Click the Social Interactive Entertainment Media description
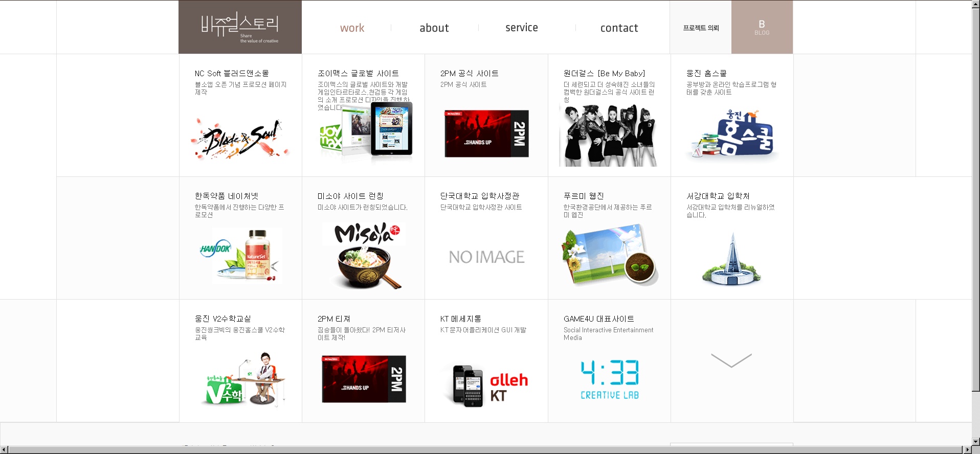This screenshot has width=980, height=454. (608, 334)
